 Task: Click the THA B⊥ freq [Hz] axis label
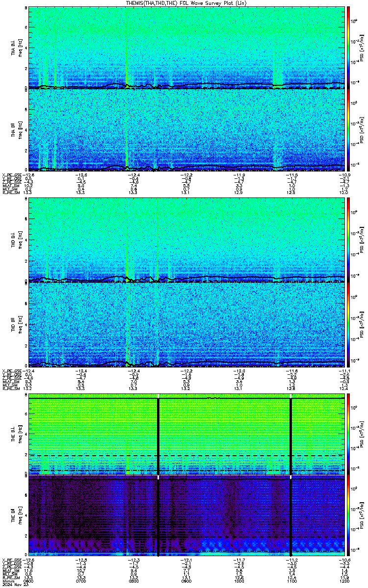click(x=17, y=48)
